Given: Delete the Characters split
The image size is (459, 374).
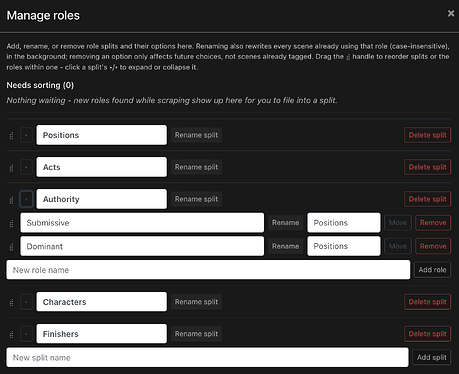Looking at the screenshot, I should (427, 302).
